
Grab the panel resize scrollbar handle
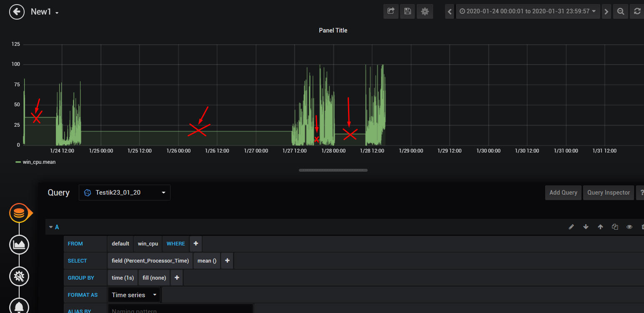tap(333, 170)
